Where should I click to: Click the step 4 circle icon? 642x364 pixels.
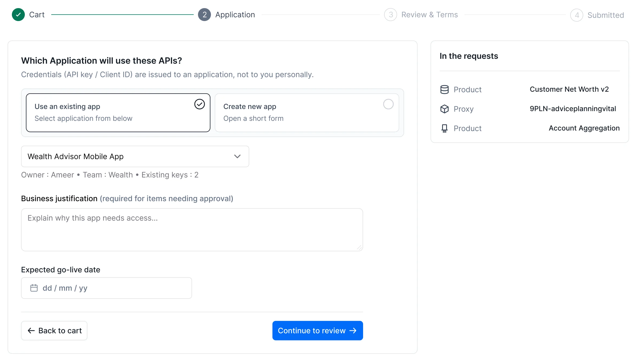577,15
